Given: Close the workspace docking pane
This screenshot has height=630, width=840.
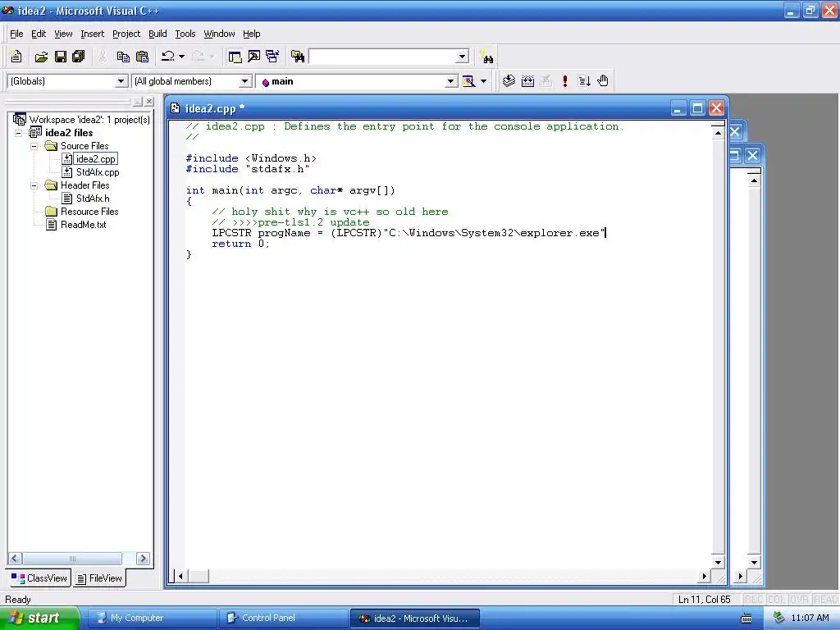Looking at the screenshot, I should click(149, 101).
